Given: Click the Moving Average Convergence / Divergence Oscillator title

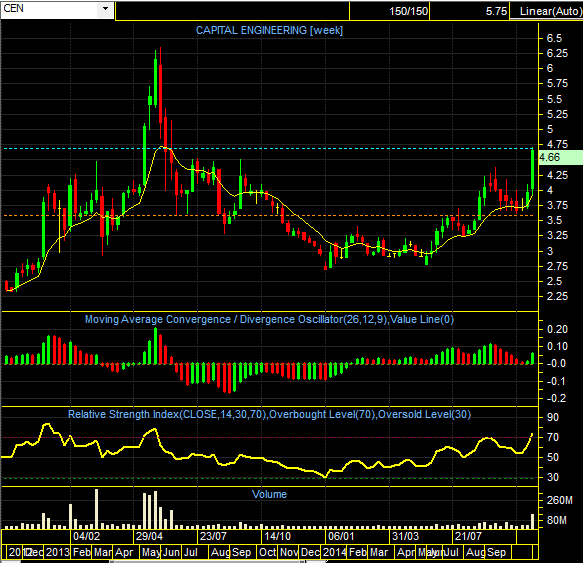Looking at the screenshot, I should [x=269, y=319].
